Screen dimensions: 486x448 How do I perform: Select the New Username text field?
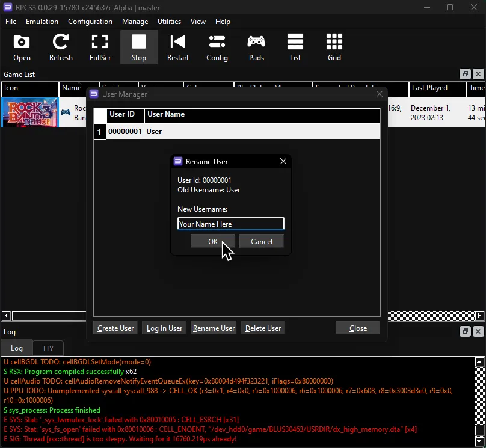click(x=230, y=223)
